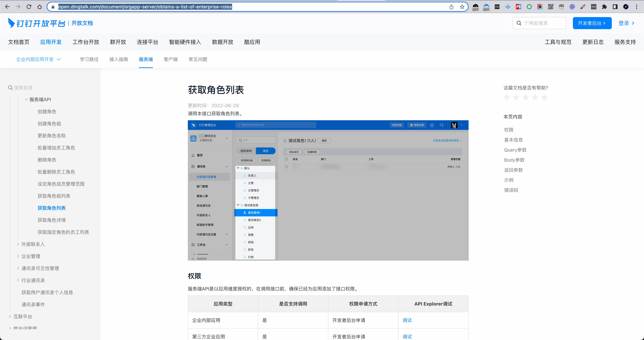Click the browser profile avatar icon
644x340 pixels.
click(x=626, y=7)
